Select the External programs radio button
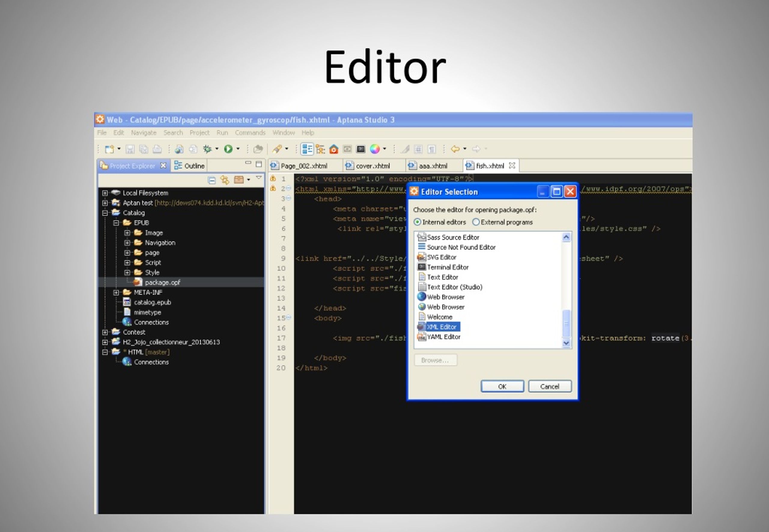The width and height of the screenshot is (769, 532). click(x=476, y=222)
